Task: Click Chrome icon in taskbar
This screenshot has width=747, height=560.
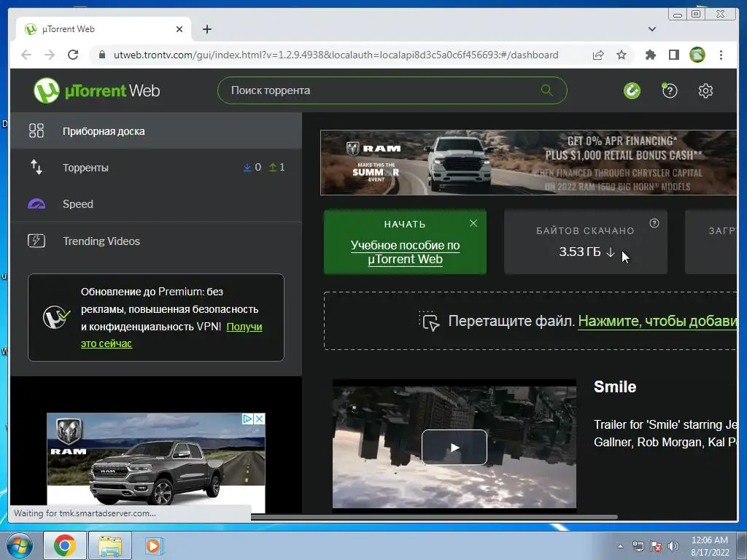Action: click(x=64, y=545)
